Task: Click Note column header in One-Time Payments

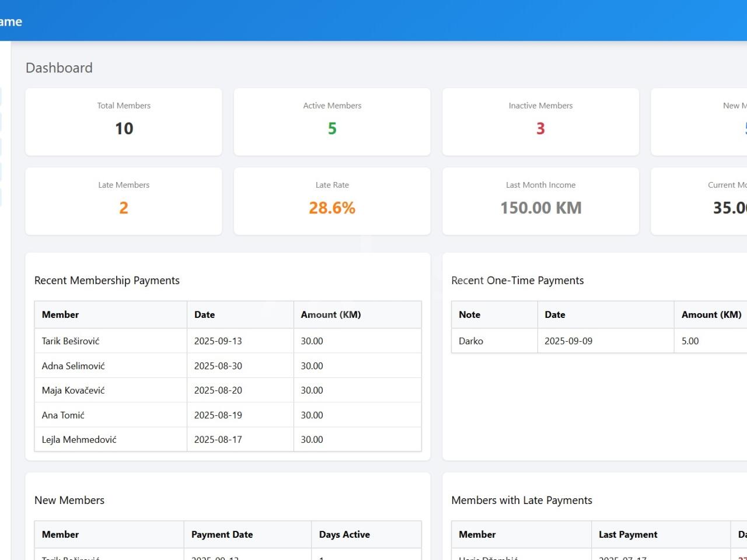Action: (469, 314)
